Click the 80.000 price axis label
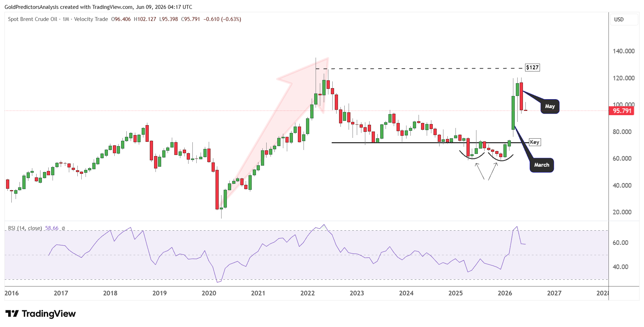The image size is (644, 327). (x=622, y=132)
